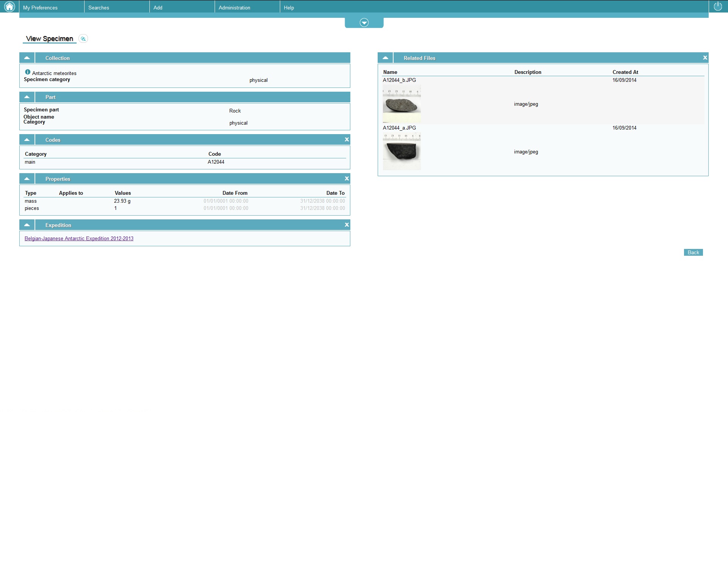Image resolution: width=728 pixels, height=585 pixels.
Task: Open the A12044_b.JPG thumbnail image
Action: point(402,103)
